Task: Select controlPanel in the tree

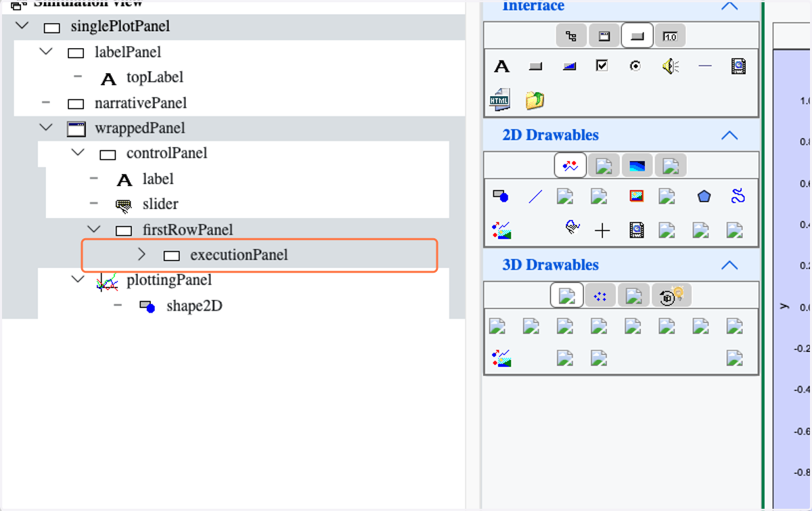Action: (167, 154)
